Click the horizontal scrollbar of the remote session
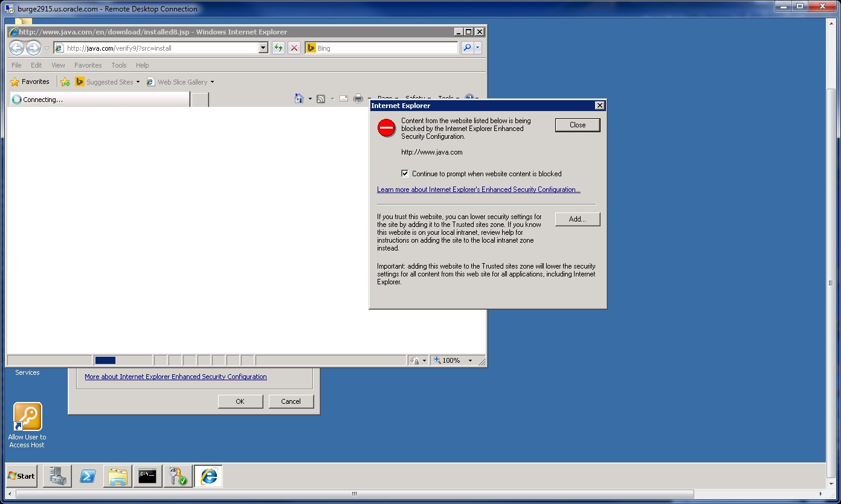The width and height of the screenshot is (841, 504). pyautogui.click(x=354, y=494)
